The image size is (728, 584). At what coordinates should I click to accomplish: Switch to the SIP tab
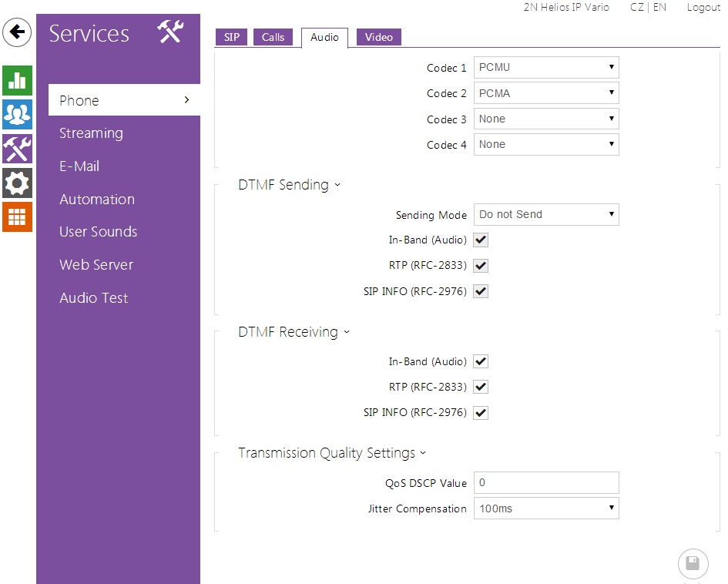(x=231, y=37)
